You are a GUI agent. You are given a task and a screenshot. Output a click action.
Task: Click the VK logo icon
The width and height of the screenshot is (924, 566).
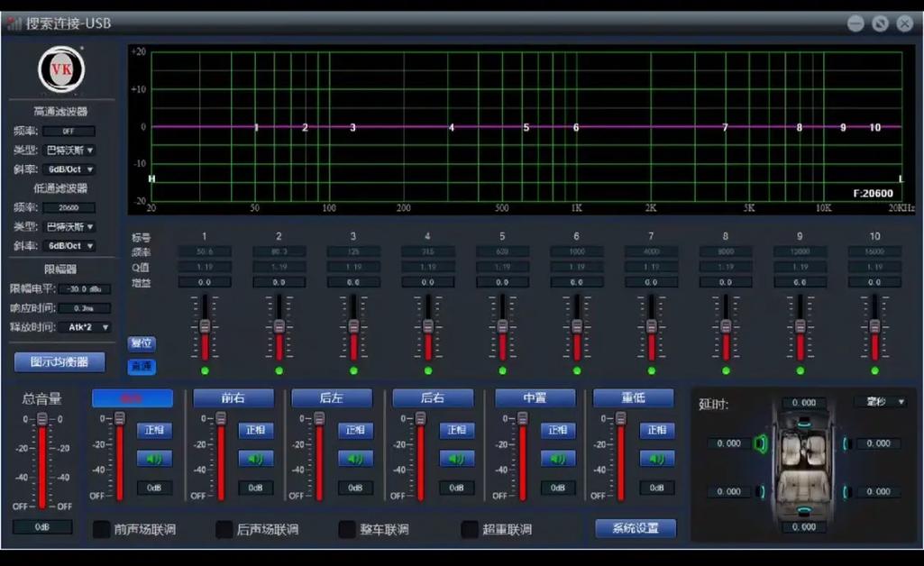61,69
